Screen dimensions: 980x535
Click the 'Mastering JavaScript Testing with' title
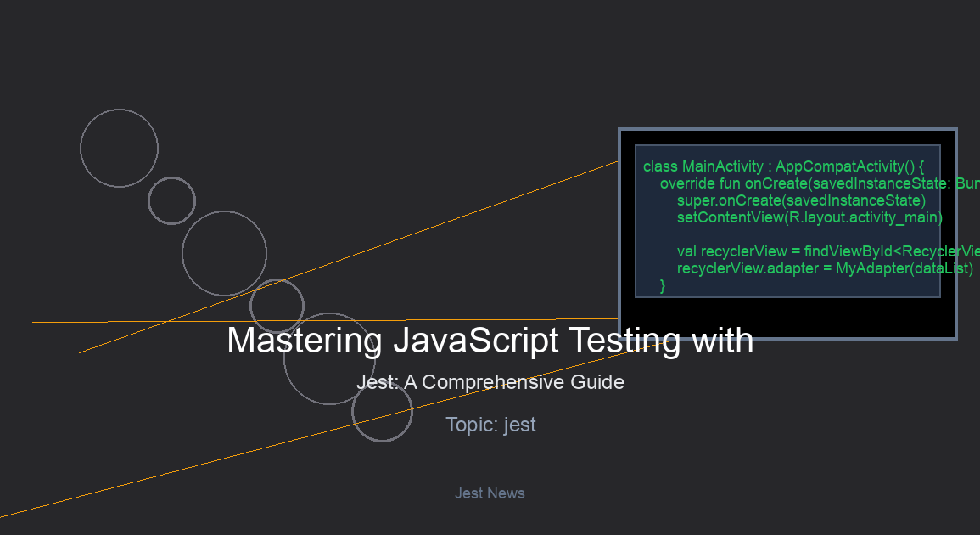tap(490, 341)
